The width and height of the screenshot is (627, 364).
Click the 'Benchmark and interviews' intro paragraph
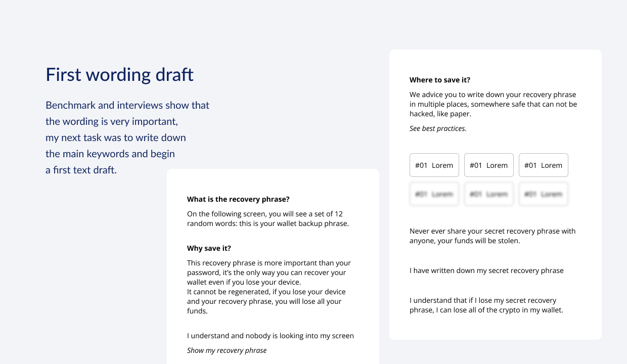127,138
